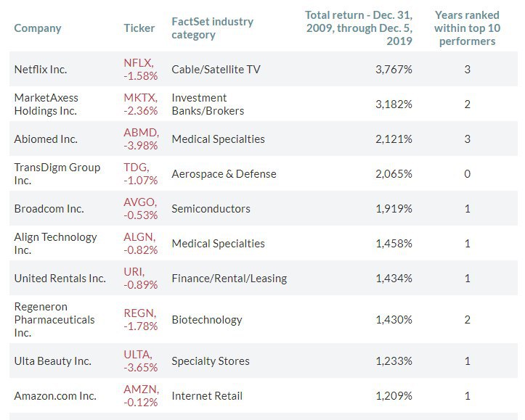Click the AMZN ticker link
The height and width of the screenshot is (420, 525).
pos(139,390)
